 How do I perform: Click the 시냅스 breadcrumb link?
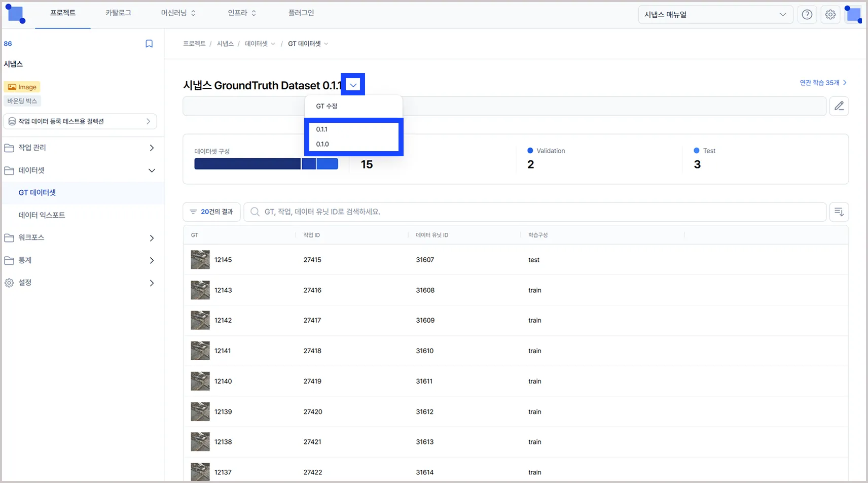click(225, 44)
